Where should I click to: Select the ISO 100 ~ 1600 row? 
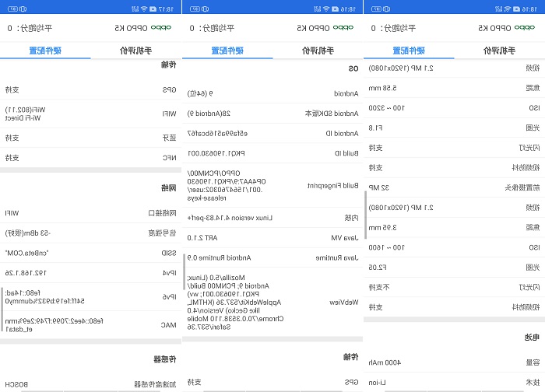click(454, 247)
